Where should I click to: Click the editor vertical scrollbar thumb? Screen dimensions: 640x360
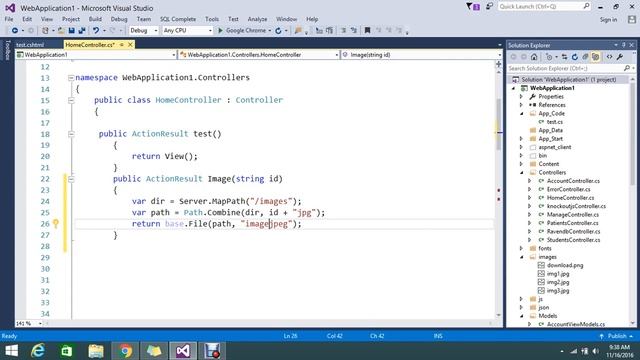499,124
